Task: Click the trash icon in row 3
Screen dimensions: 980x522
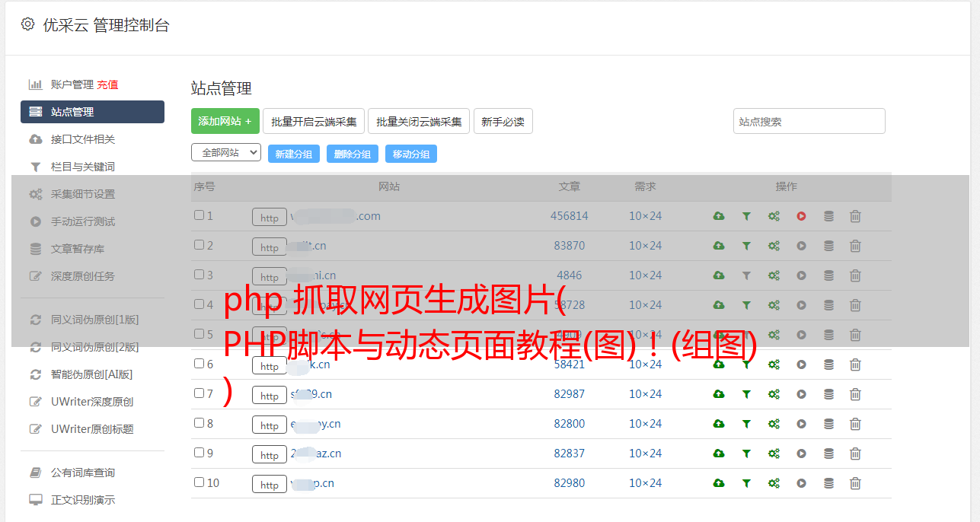Action: 855,275
